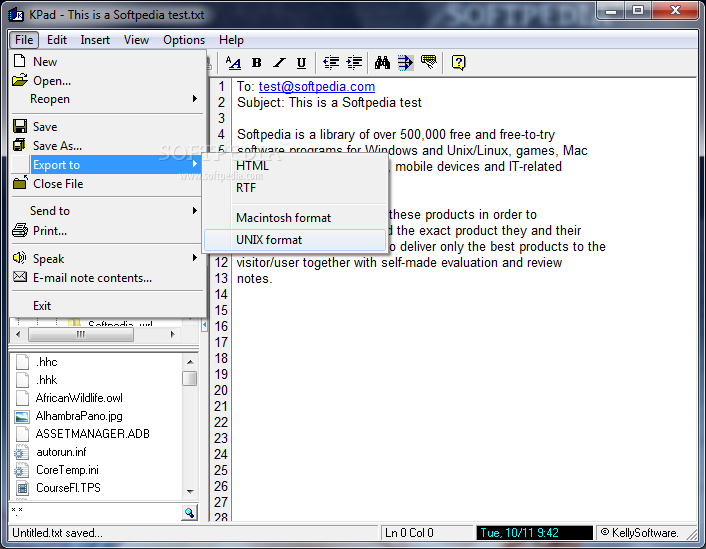Choose E-mail note contents... menu item
706x549 pixels.
coord(107,278)
